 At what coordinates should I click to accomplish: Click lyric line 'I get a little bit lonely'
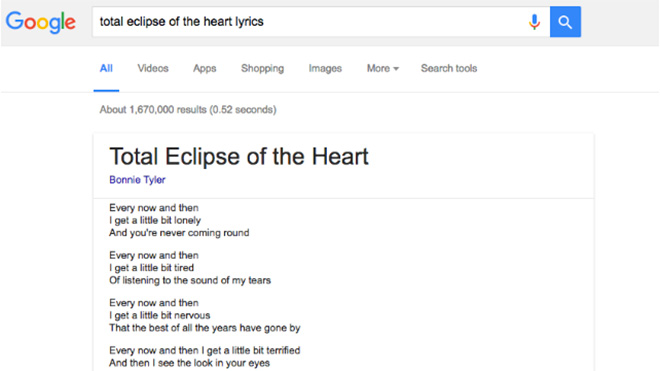tap(155, 220)
